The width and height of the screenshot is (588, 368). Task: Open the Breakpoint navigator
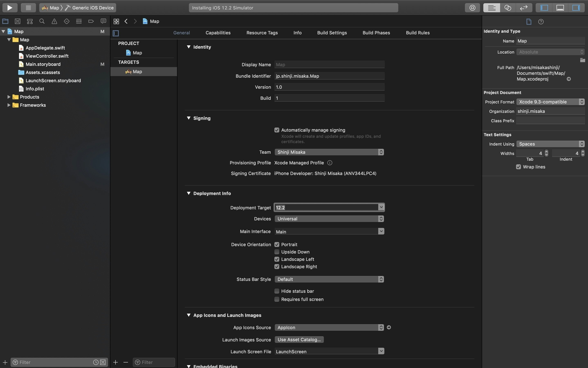[91, 21]
